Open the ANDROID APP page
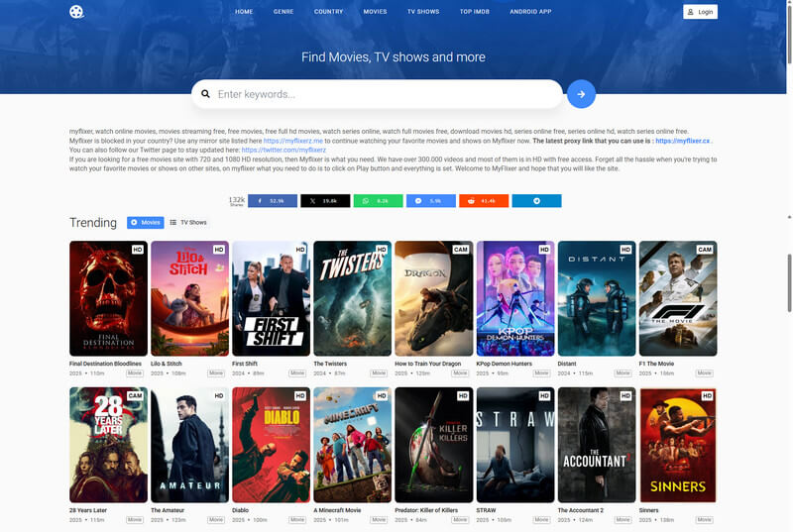Viewport: 793px width, 532px height. (x=530, y=12)
